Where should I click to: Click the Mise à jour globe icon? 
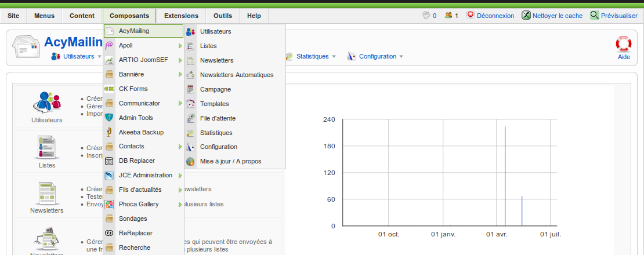(x=190, y=162)
